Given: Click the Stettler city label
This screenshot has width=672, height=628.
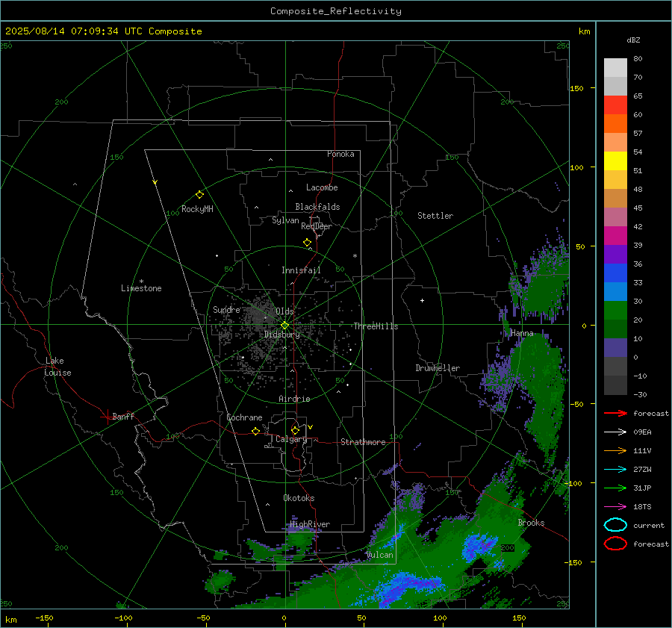Looking at the screenshot, I should (x=435, y=216).
